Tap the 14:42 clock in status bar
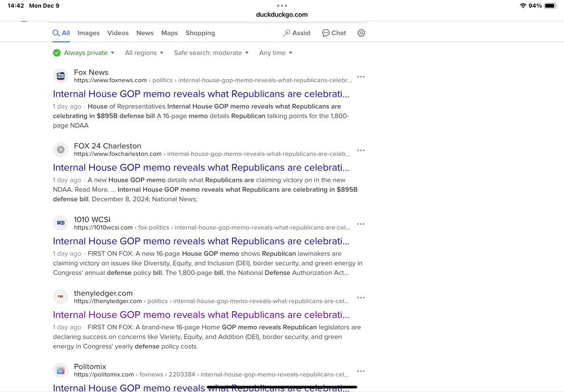The image size is (564, 392). 16,6
